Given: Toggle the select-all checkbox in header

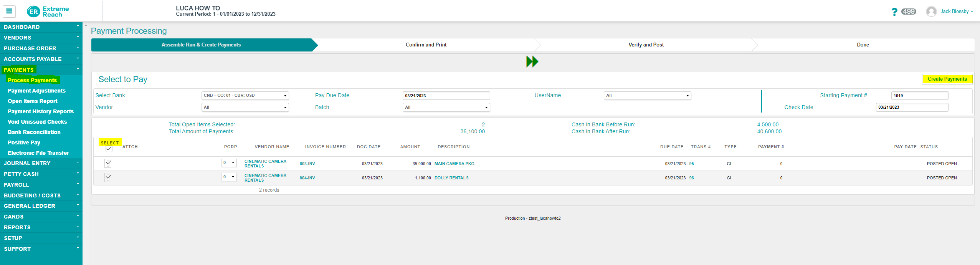Looking at the screenshot, I should click(109, 149).
